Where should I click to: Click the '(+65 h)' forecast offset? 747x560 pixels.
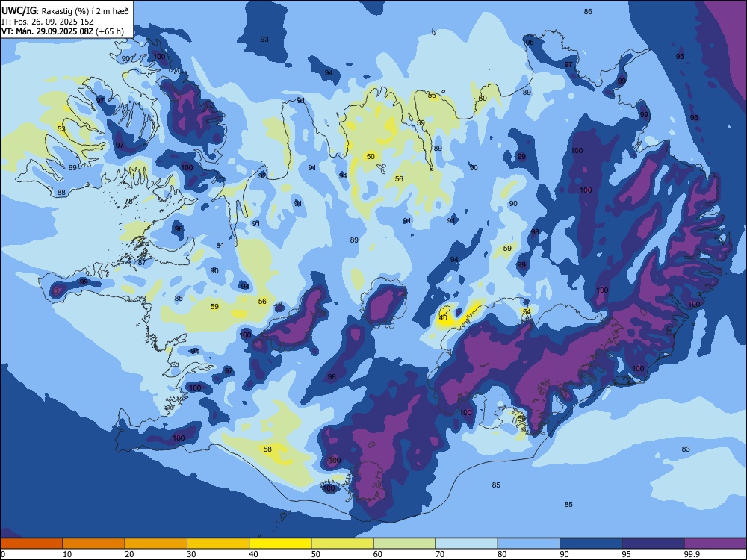coord(110,31)
